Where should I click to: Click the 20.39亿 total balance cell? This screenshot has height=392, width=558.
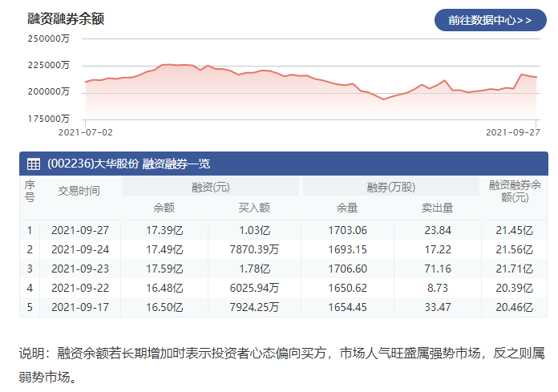(x=515, y=288)
